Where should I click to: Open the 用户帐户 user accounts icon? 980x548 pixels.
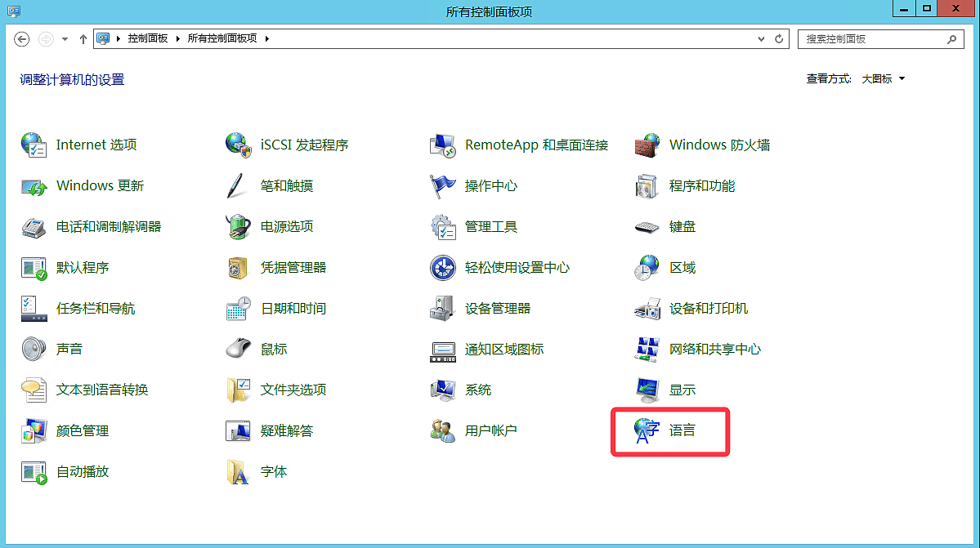coord(442,431)
